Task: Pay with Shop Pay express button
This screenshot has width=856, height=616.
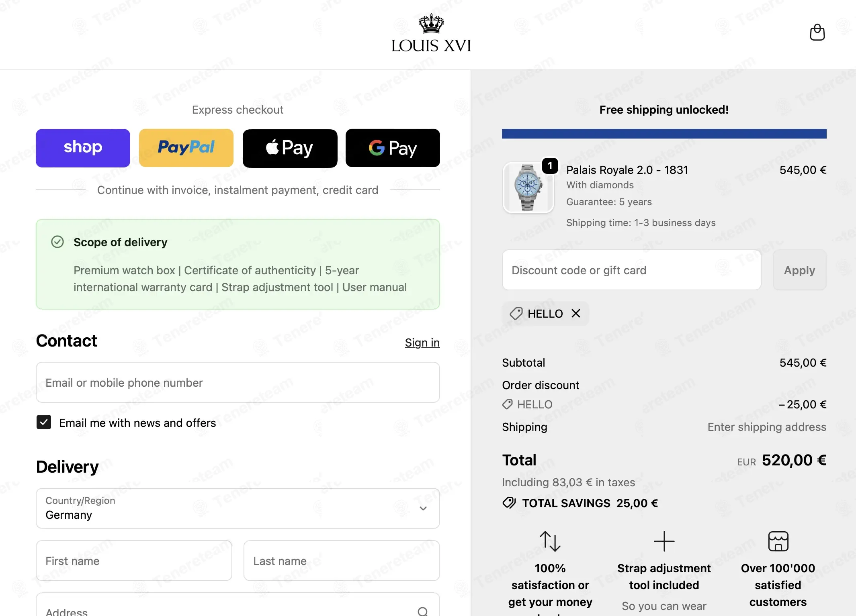Action: tap(83, 148)
